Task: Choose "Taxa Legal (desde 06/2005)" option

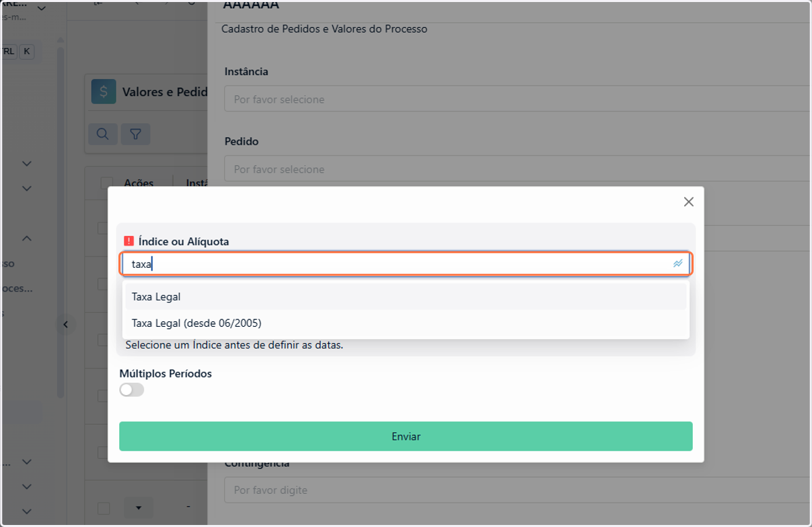Action: click(x=406, y=323)
